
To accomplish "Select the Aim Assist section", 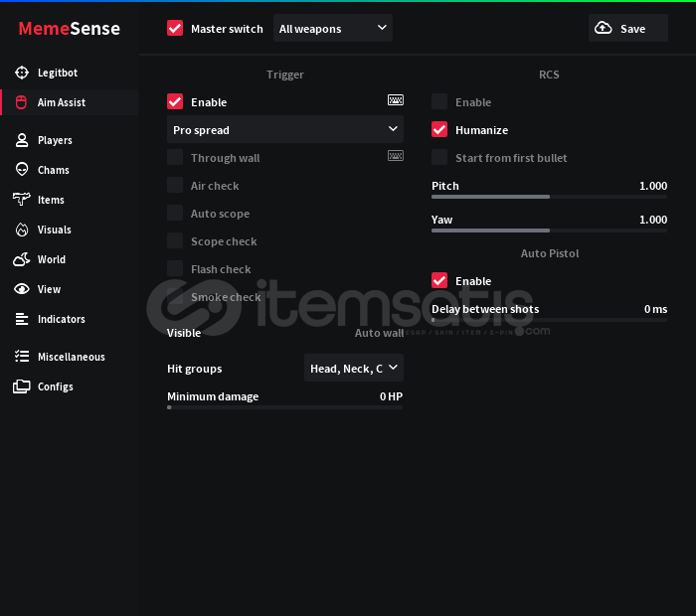I will 70,102.
